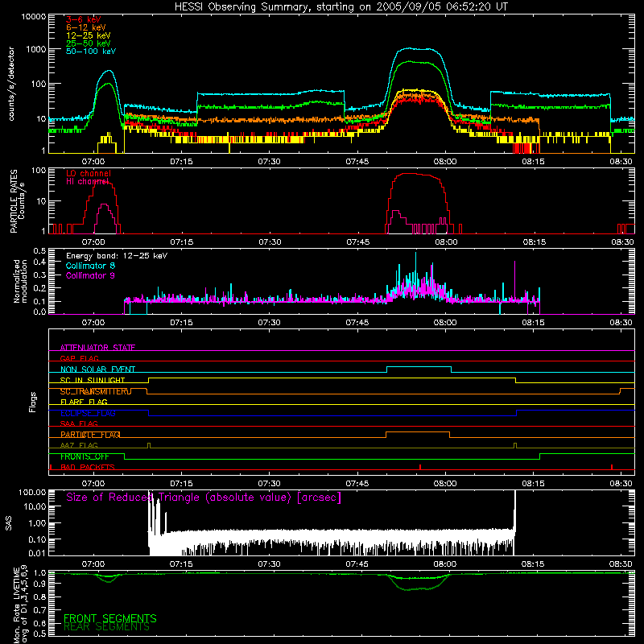Click the red LO channel peak near 07:55

click(x=413, y=174)
